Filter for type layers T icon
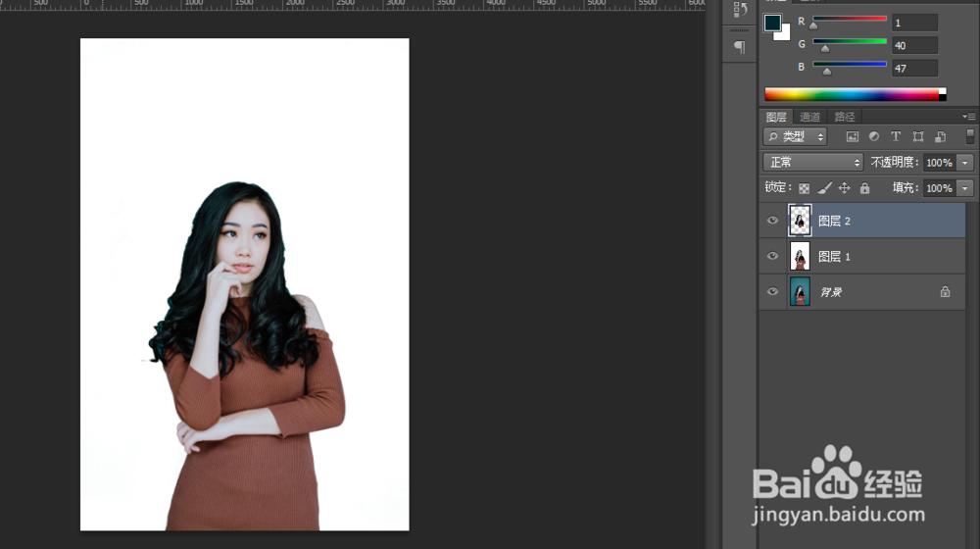980x549 pixels. [896, 136]
